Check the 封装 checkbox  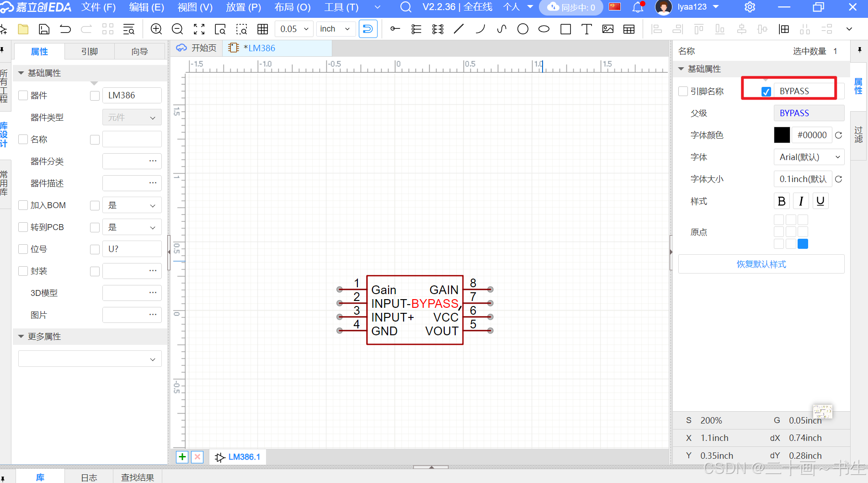23,271
